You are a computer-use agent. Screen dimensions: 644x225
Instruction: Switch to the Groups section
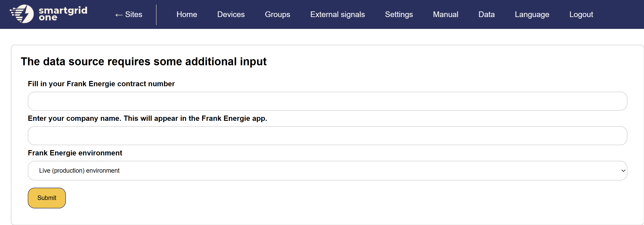pyautogui.click(x=277, y=15)
